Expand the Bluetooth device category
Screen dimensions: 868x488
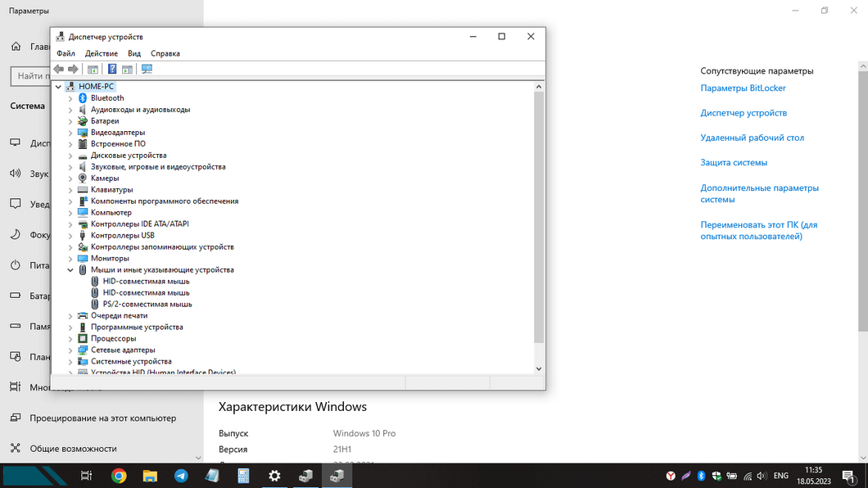click(70, 98)
